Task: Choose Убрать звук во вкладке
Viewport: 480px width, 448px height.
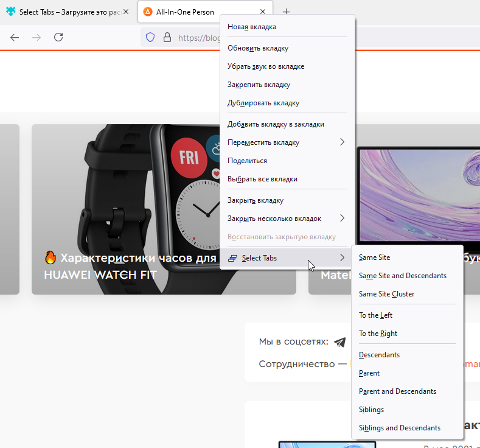Action: pos(287,66)
